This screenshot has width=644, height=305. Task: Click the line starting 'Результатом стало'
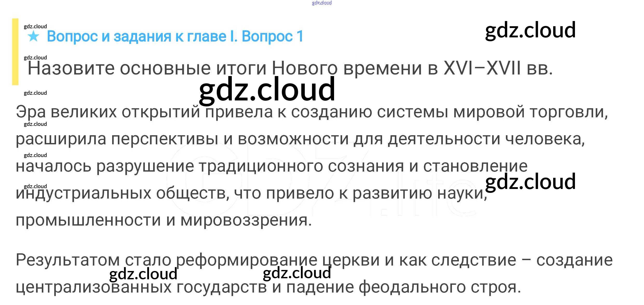point(314,260)
